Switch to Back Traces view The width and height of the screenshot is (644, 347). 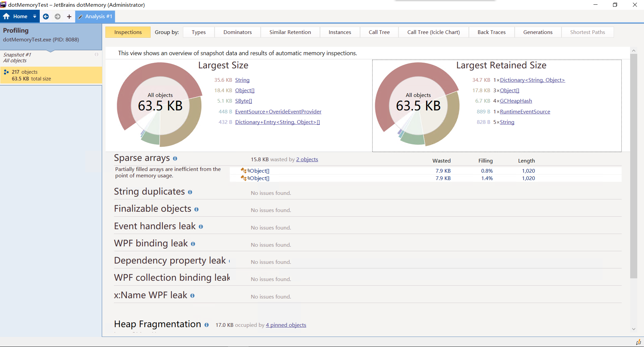click(492, 32)
